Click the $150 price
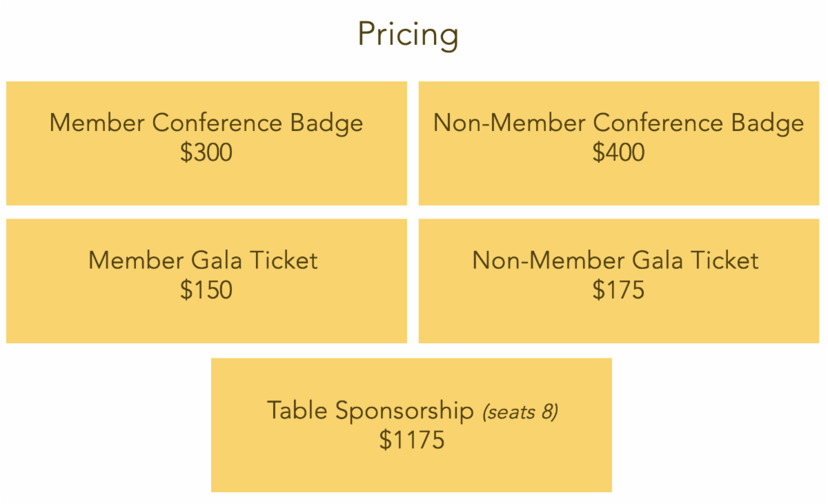The height and width of the screenshot is (504, 828). (206, 290)
